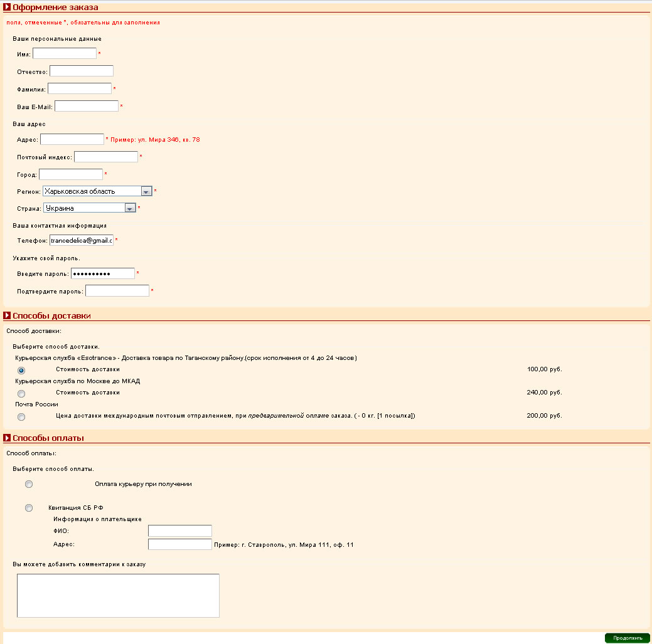Click the 'Ваши персональные данные' heading

(57, 39)
